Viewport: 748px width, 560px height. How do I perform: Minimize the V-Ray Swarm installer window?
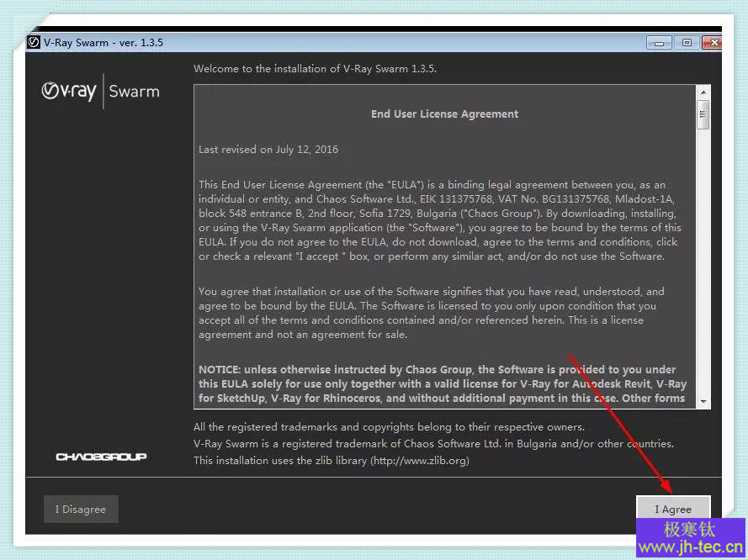(x=659, y=43)
